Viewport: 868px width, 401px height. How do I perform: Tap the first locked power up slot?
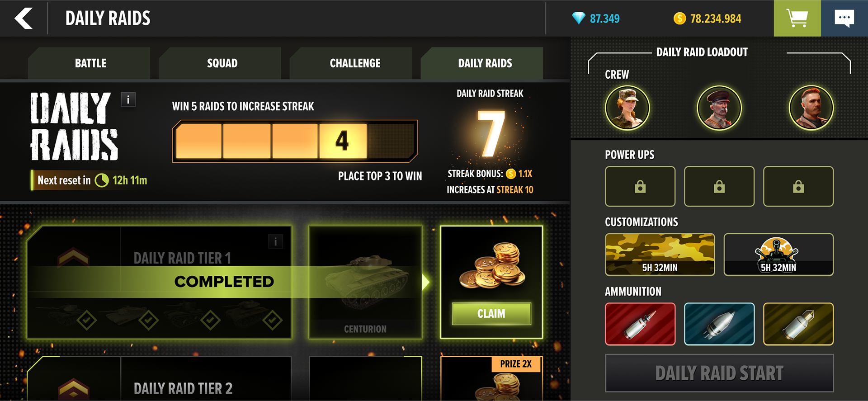tap(640, 186)
